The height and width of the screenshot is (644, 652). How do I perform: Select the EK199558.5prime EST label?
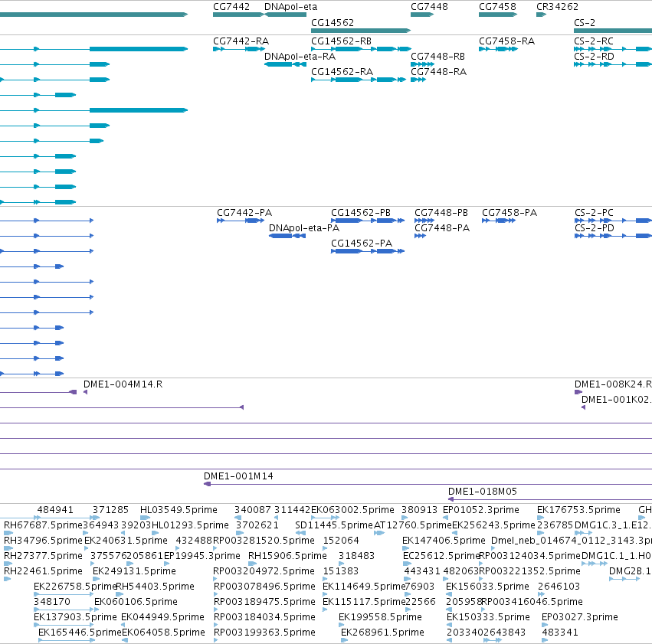[380, 617]
